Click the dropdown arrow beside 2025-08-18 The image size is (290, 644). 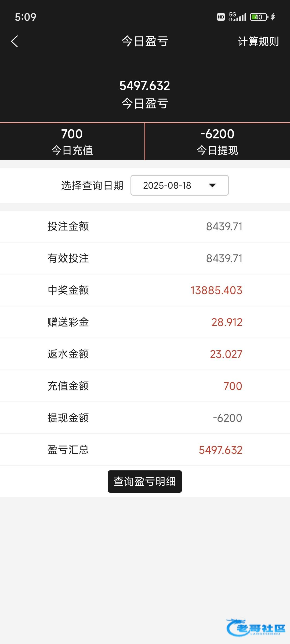[212, 185]
